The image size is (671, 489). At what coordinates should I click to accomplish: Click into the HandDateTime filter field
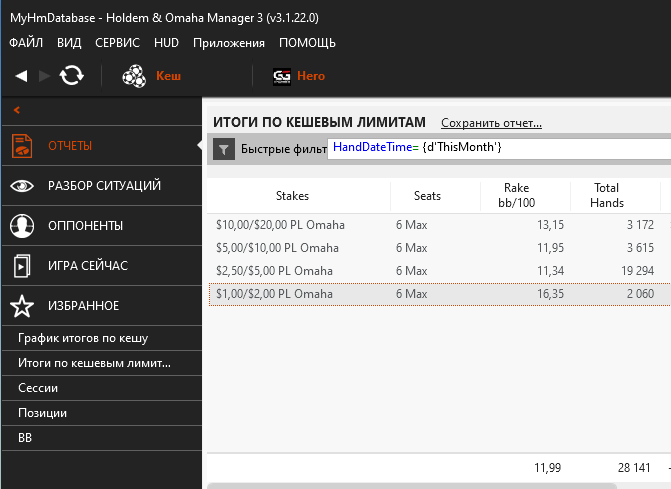[499, 148]
